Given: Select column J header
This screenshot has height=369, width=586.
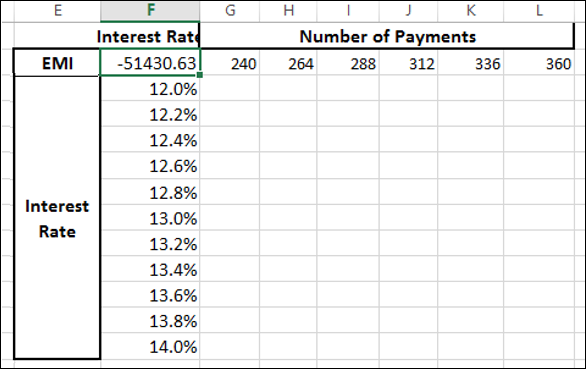Looking at the screenshot, I should 408,11.
